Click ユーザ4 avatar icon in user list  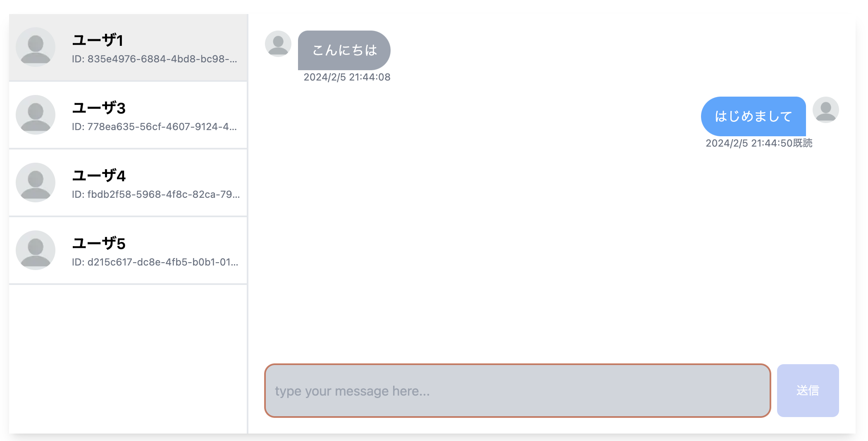point(36,183)
